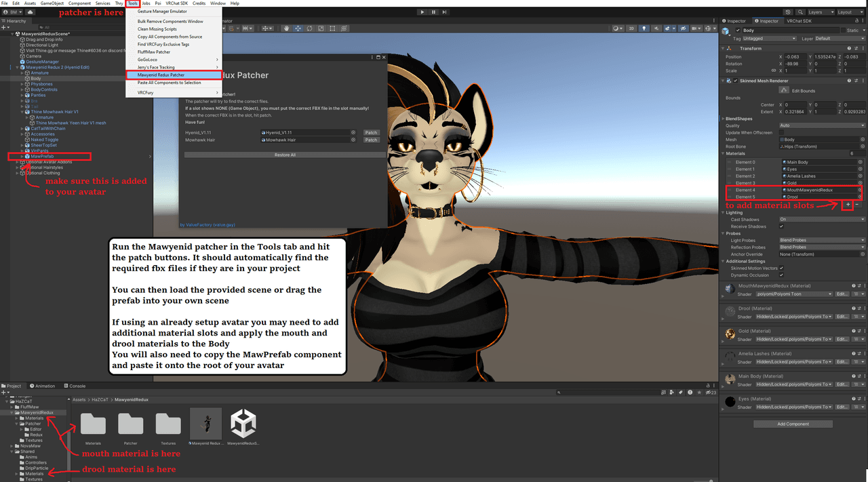Click Patch button for Mowhawk Hair
Screen dimensions: 868x482
coord(371,140)
